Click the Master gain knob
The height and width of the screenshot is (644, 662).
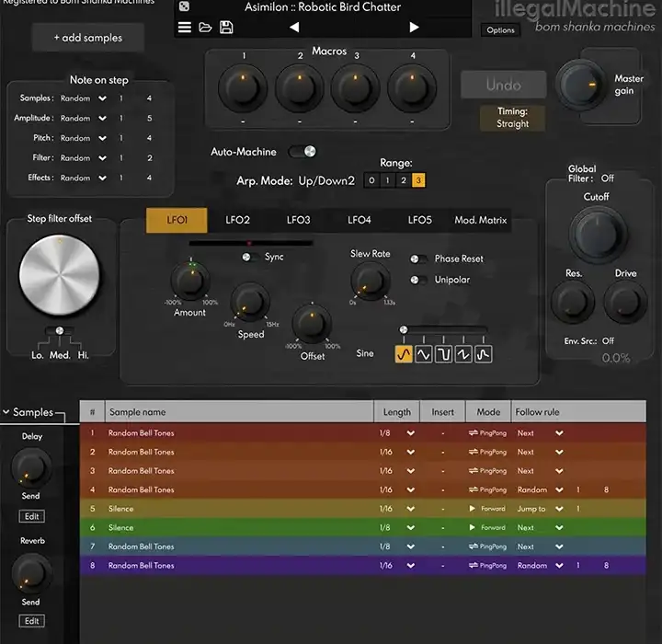point(581,86)
